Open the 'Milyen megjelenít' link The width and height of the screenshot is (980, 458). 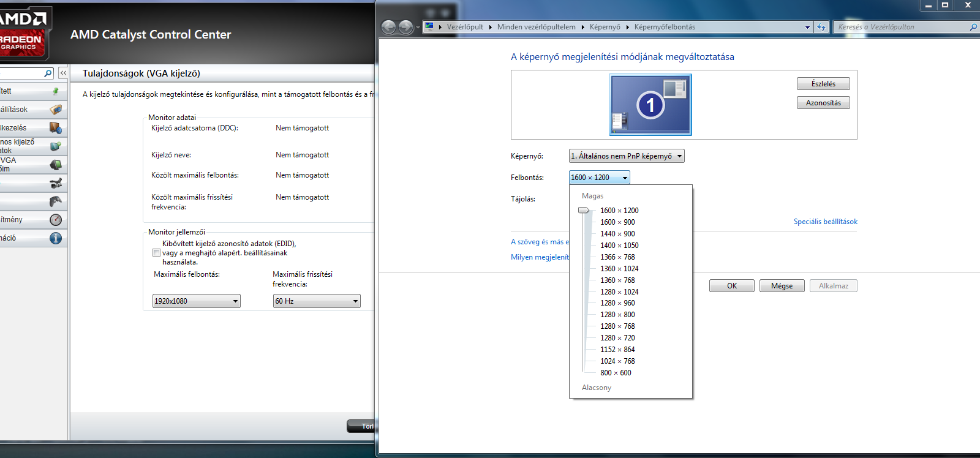click(x=540, y=257)
